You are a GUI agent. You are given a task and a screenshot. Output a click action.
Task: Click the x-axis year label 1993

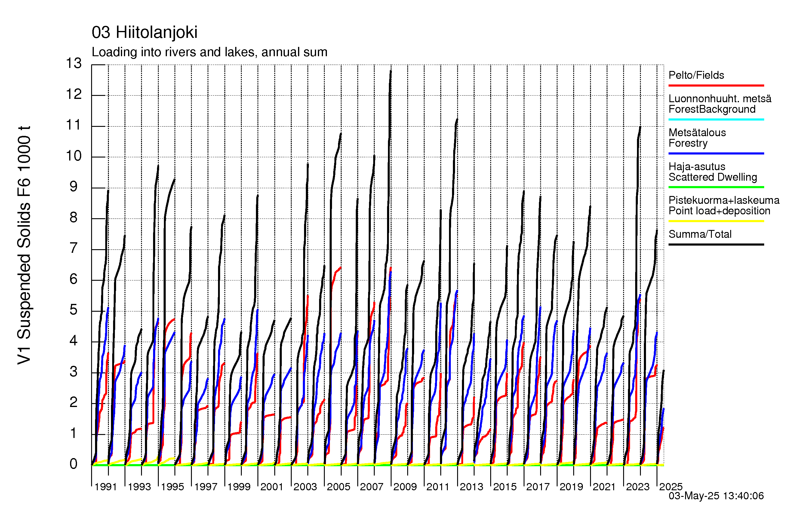[x=139, y=487]
